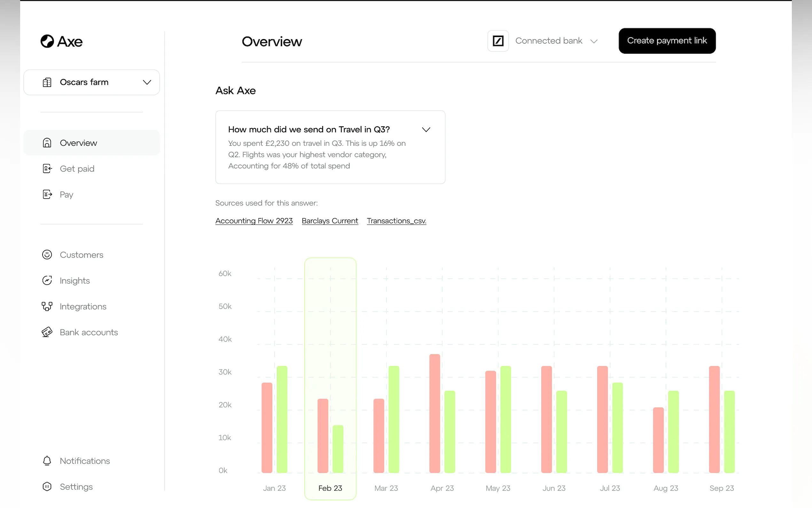Click the Bank accounts card icon
The image size is (812, 508).
pos(47,332)
